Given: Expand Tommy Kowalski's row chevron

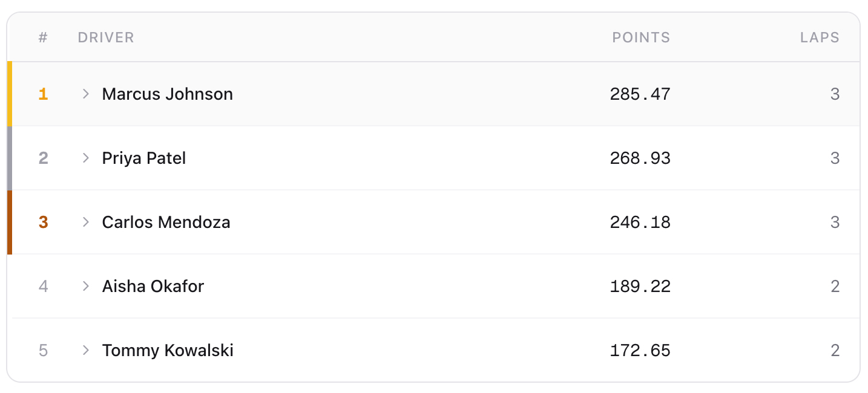Looking at the screenshot, I should click(x=86, y=350).
